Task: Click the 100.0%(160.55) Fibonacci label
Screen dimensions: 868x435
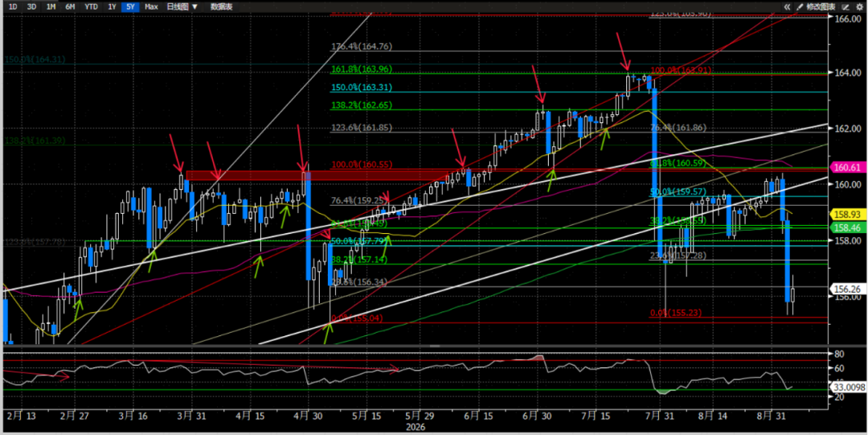Action: 362,165
